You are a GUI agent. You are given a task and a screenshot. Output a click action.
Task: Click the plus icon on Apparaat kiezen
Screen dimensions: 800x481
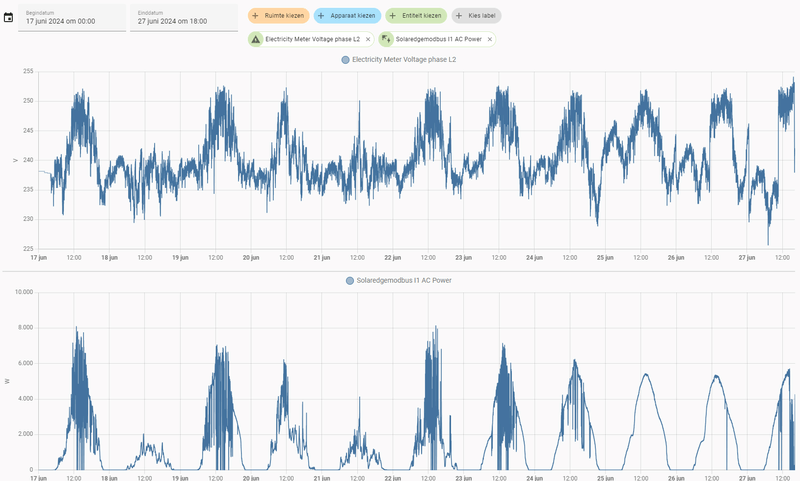click(321, 16)
